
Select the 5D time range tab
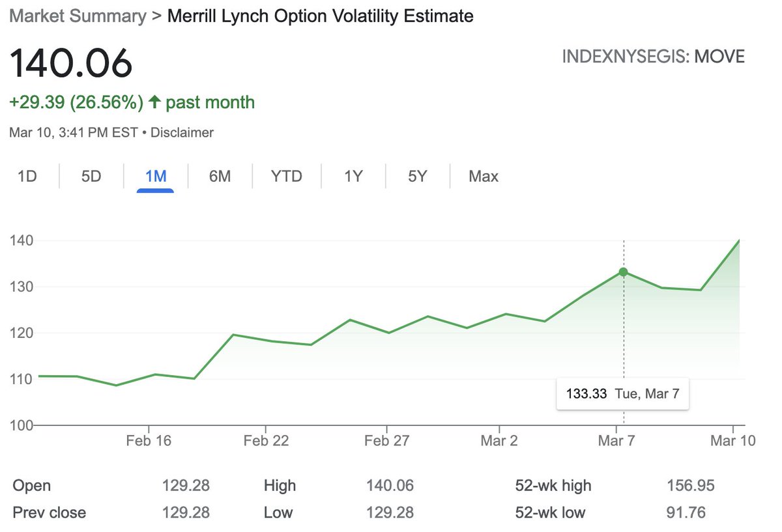pos(91,176)
